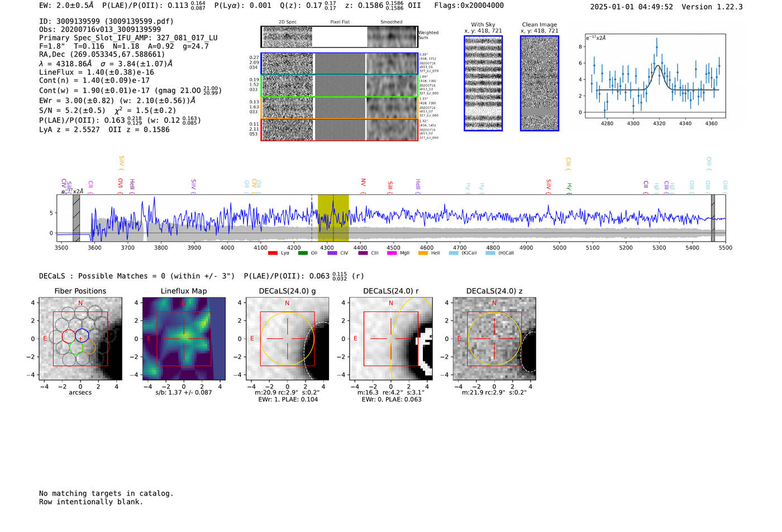
Task: Click the blue fiber circle in Fiber Positions
Action: coord(82,336)
